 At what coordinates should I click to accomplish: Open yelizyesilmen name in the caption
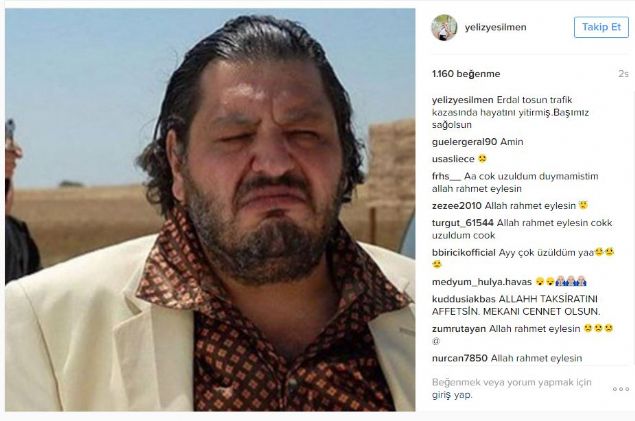(x=462, y=100)
